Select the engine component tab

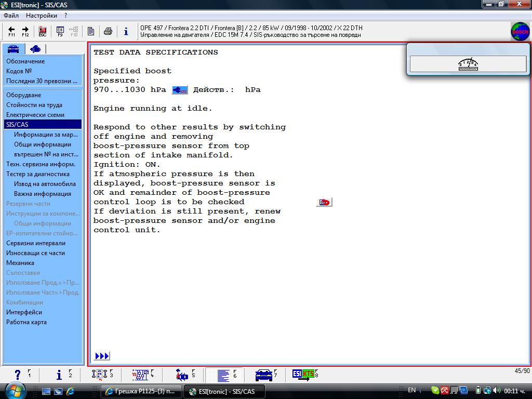[35, 49]
